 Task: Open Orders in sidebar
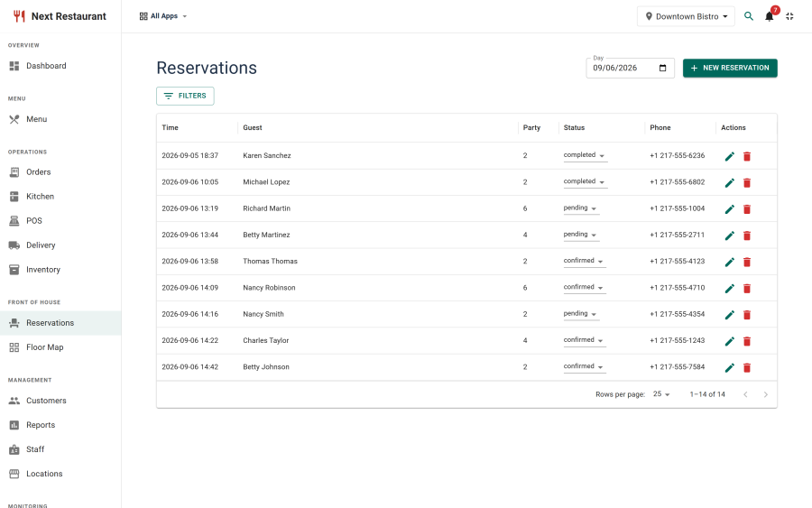60,172
